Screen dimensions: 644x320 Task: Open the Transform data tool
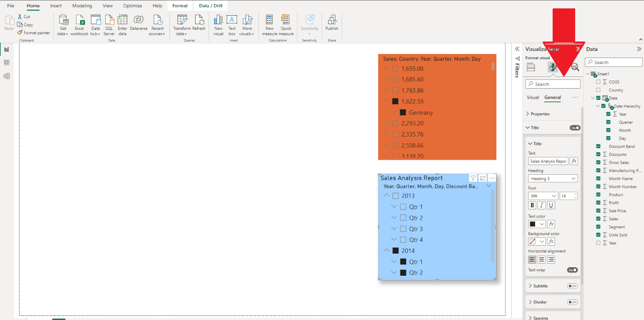point(182,25)
